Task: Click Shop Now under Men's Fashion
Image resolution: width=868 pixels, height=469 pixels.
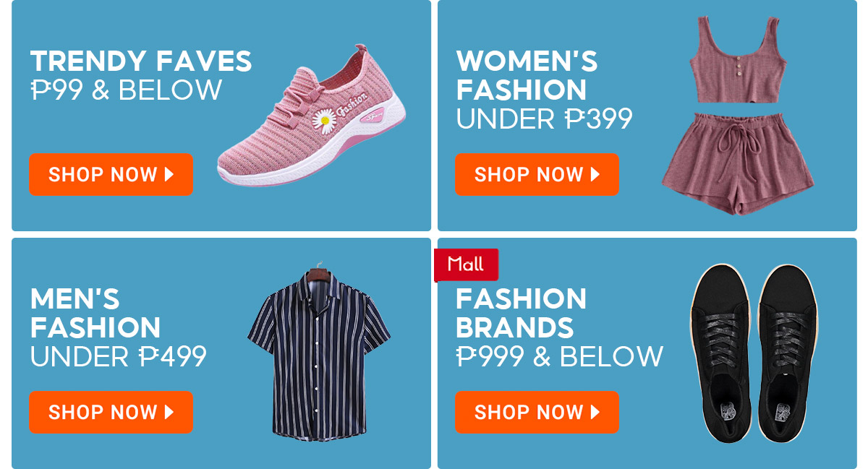Action: 111,412
